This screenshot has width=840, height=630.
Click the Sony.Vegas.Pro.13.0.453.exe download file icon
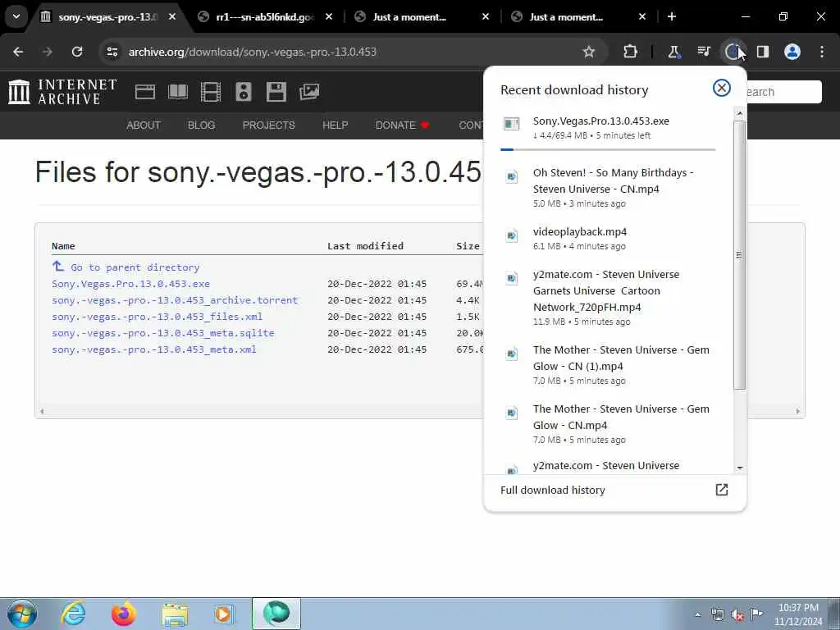[x=512, y=125]
